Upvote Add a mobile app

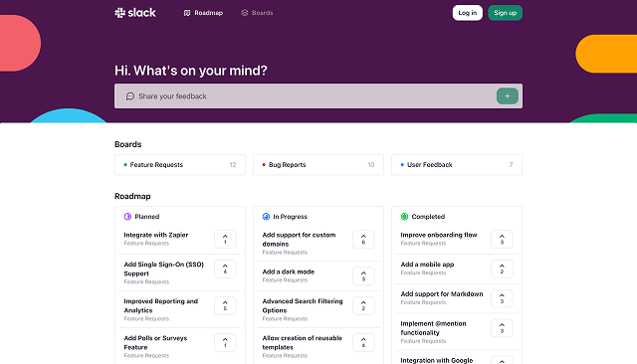(502, 269)
